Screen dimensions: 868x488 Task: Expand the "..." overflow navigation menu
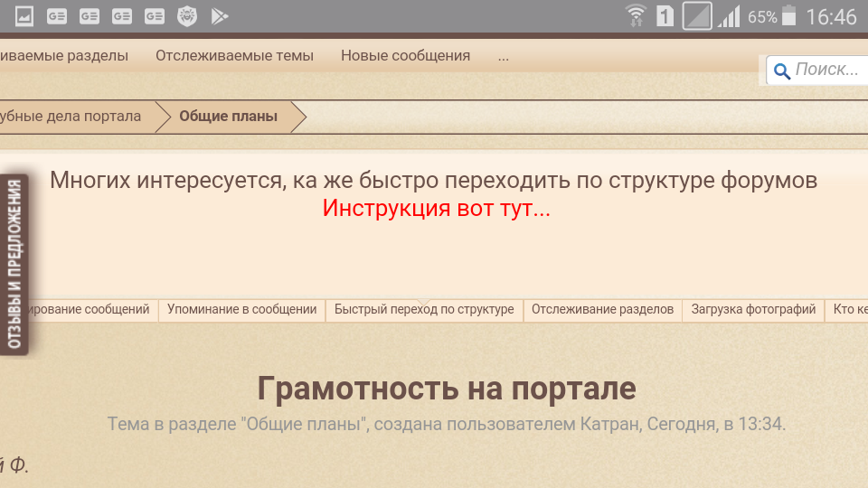(504, 56)
